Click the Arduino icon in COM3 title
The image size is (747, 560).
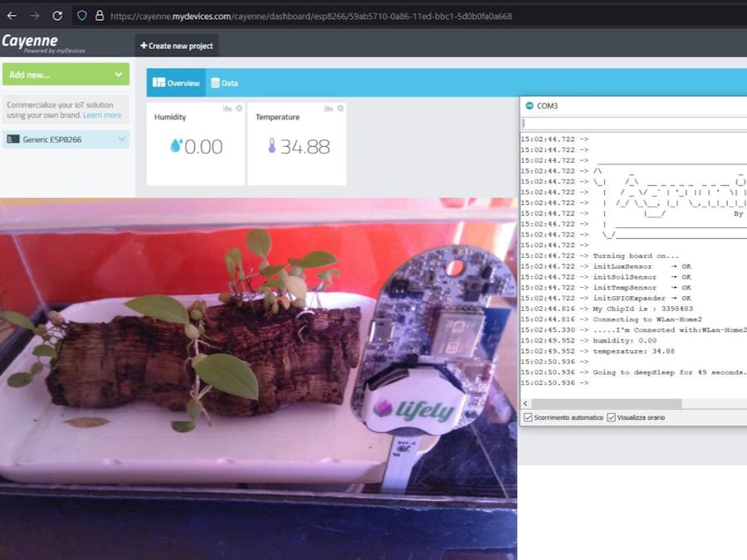click(x=530, y=105)
